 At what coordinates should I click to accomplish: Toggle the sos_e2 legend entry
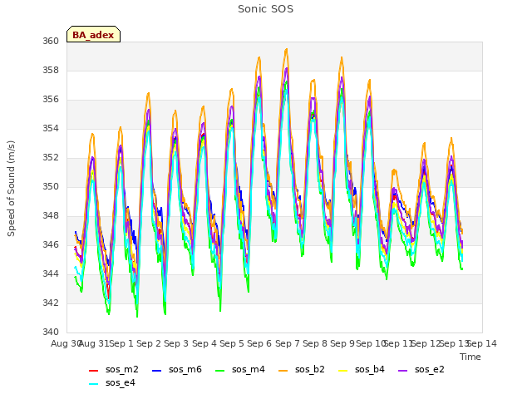pyautogui.click(x=421, y=369)
